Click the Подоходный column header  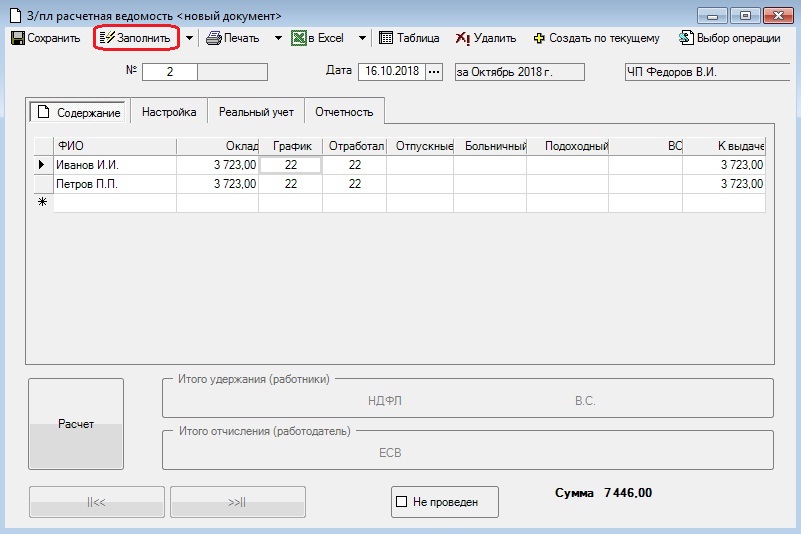568,146
